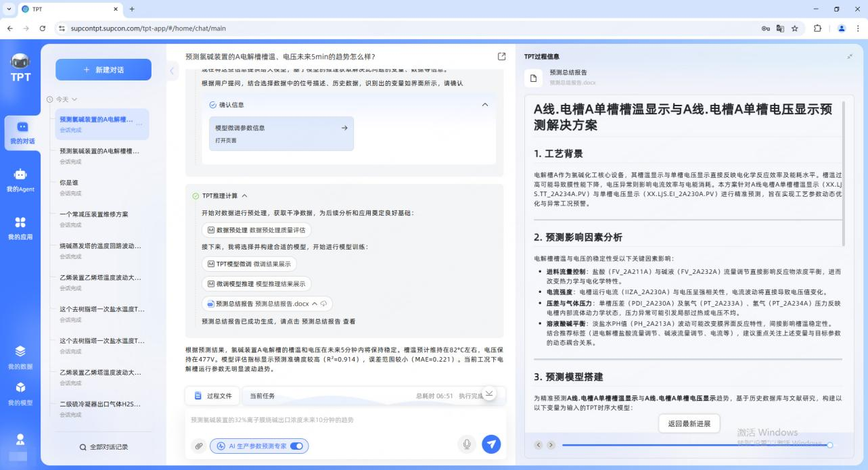Go to next step with right arrow
868x470 pixels.
coord(551,445)
